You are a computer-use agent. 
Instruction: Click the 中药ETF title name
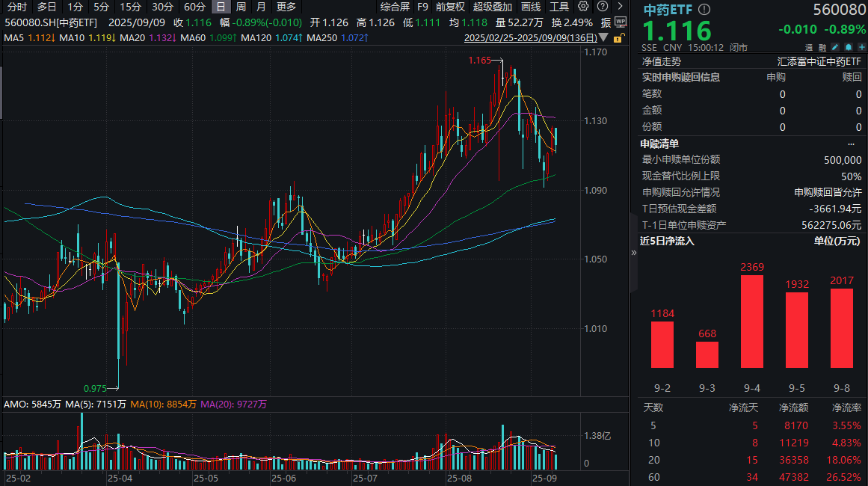tap(668, 10)
